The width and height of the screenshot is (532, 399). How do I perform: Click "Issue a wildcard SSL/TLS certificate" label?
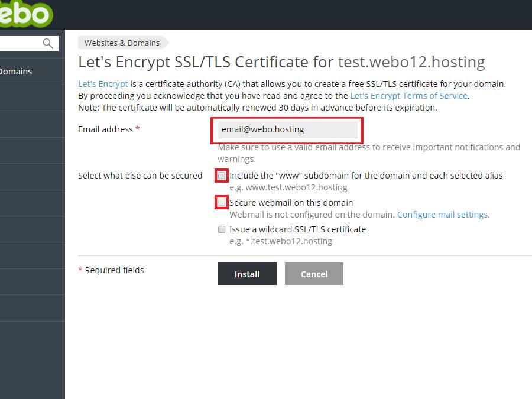pos(297,229)
